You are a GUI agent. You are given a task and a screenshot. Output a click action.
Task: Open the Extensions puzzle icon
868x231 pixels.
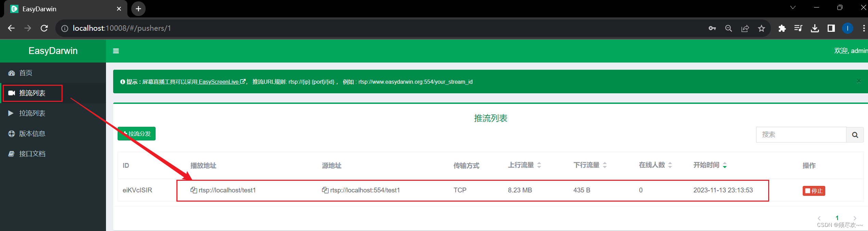click(782, 28)
